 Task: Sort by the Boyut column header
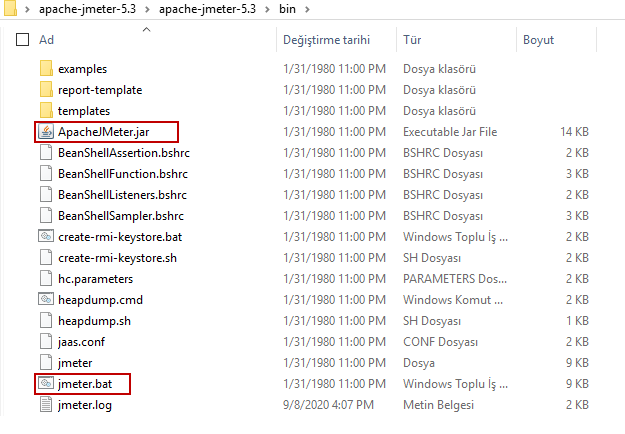tap(539, 40)
